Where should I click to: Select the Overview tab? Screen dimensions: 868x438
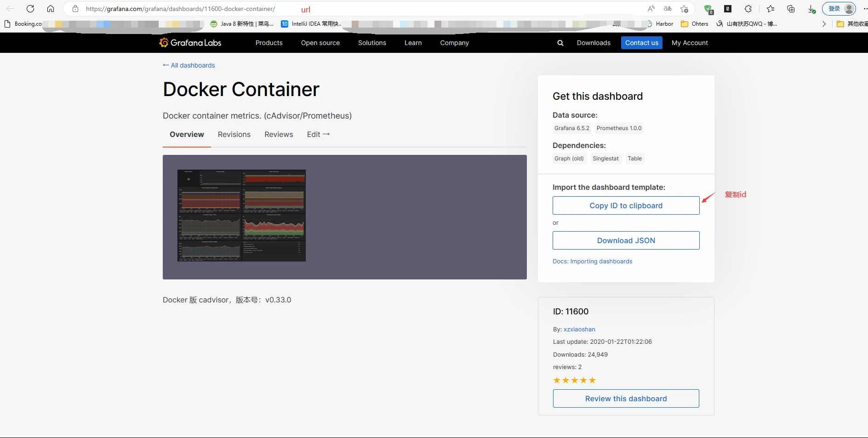[187, 134]
